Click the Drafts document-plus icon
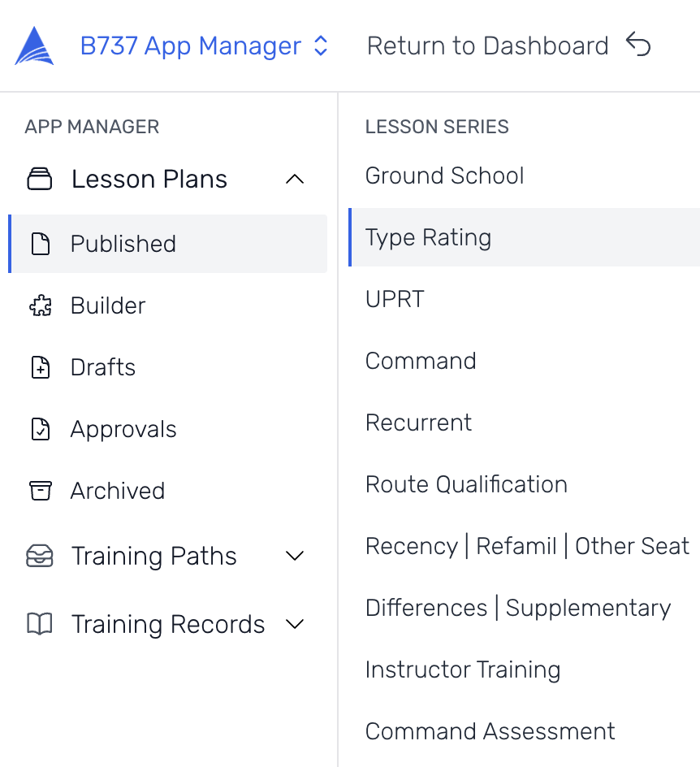Screen dimensions: 700x767 (40, 367)
